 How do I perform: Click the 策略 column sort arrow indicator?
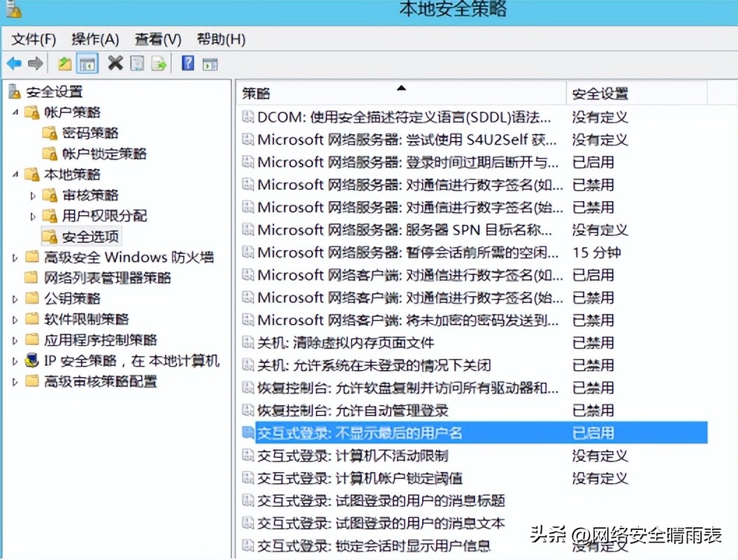click(402, 89)
